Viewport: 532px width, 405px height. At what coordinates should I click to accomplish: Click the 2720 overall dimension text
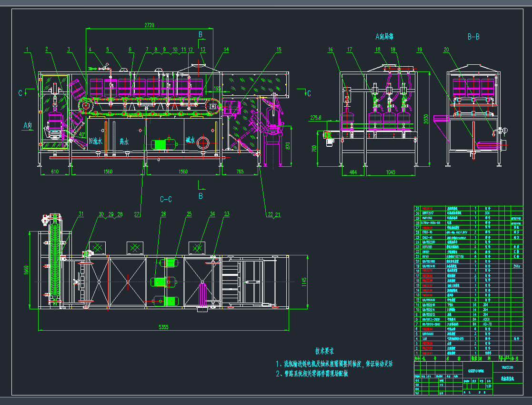pos(149,25)
